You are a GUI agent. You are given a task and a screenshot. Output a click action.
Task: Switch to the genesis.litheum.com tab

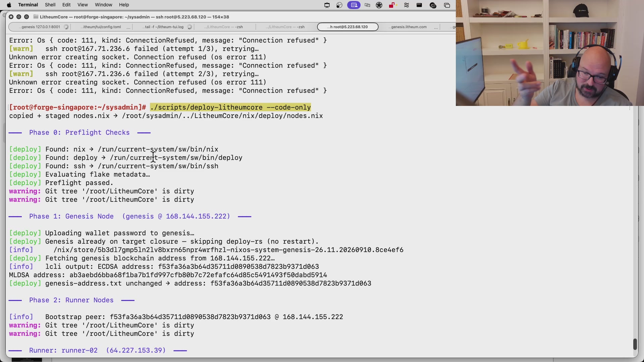click(409, 27)
